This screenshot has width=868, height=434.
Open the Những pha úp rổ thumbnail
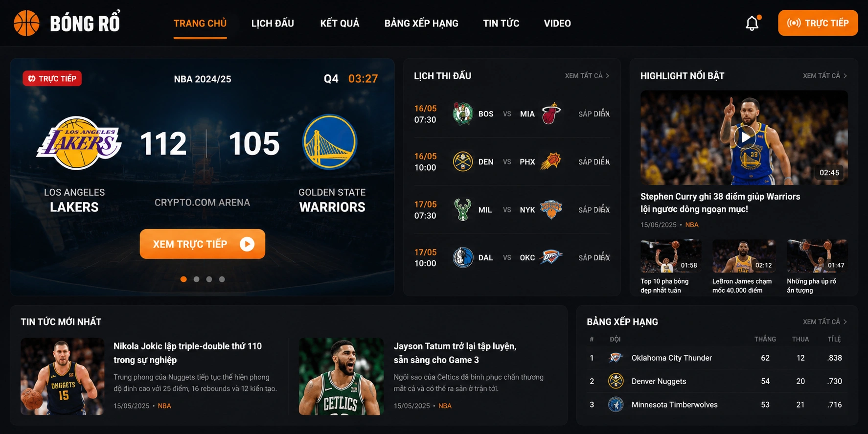(x=817, y=256)
